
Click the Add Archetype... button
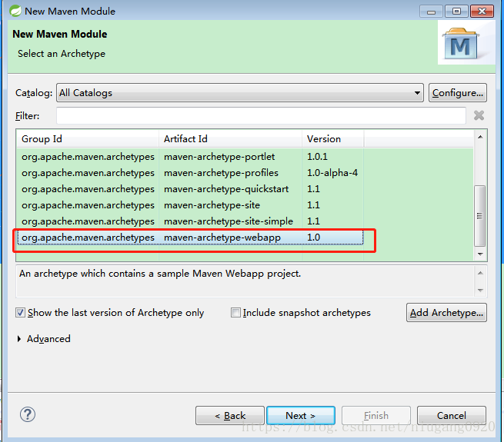[x=446, y=313]
